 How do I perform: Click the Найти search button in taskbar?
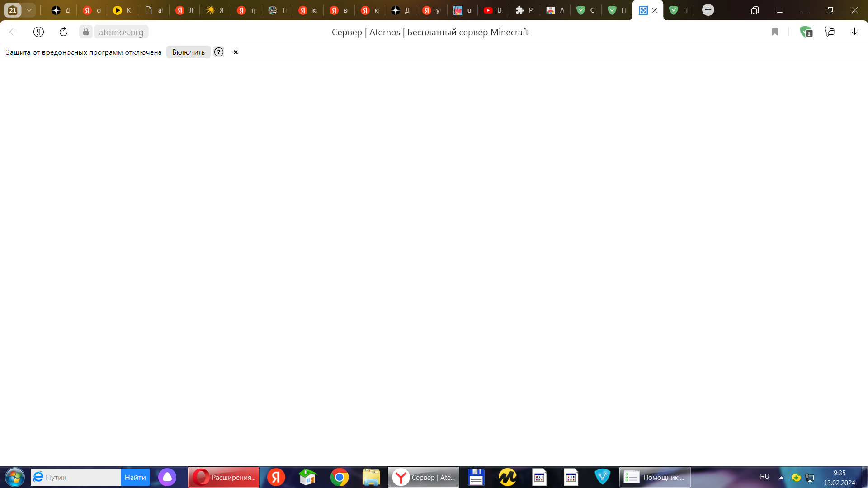click(135, 477)
